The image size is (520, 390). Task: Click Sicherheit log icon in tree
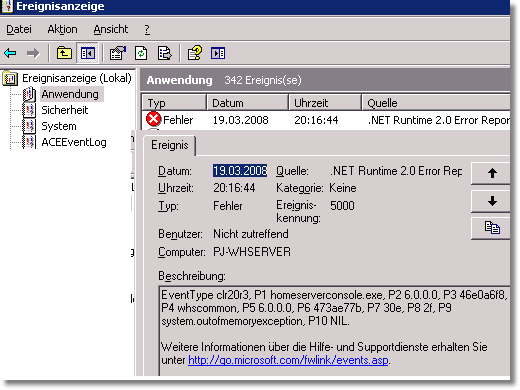pos(29,110)
